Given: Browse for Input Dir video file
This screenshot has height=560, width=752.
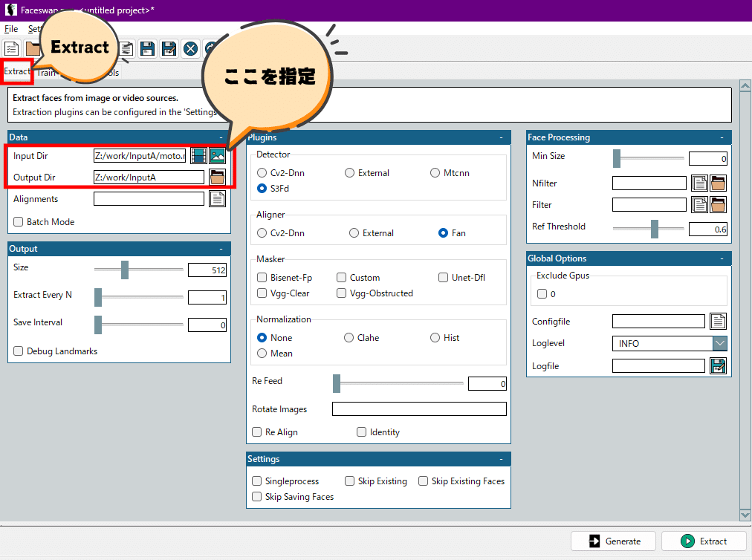Looking at the screenshot, I should pyautogui.click(x=198, y=155).
